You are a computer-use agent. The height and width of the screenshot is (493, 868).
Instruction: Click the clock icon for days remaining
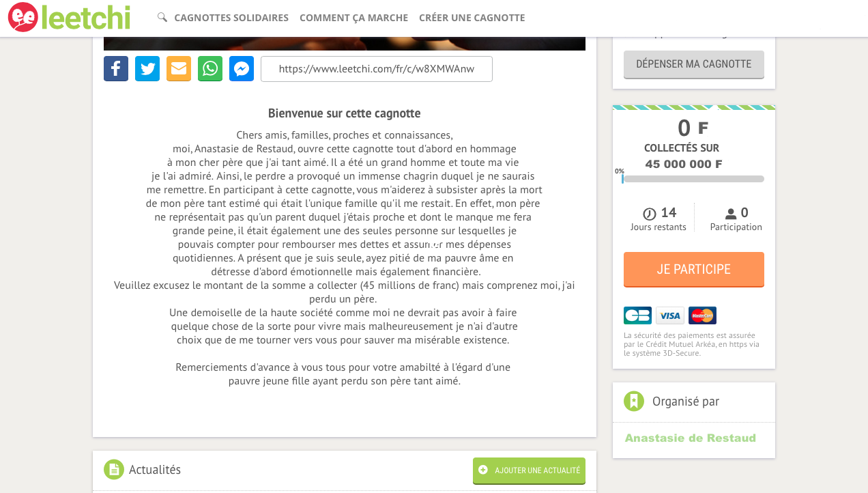[x=650, y=213]
